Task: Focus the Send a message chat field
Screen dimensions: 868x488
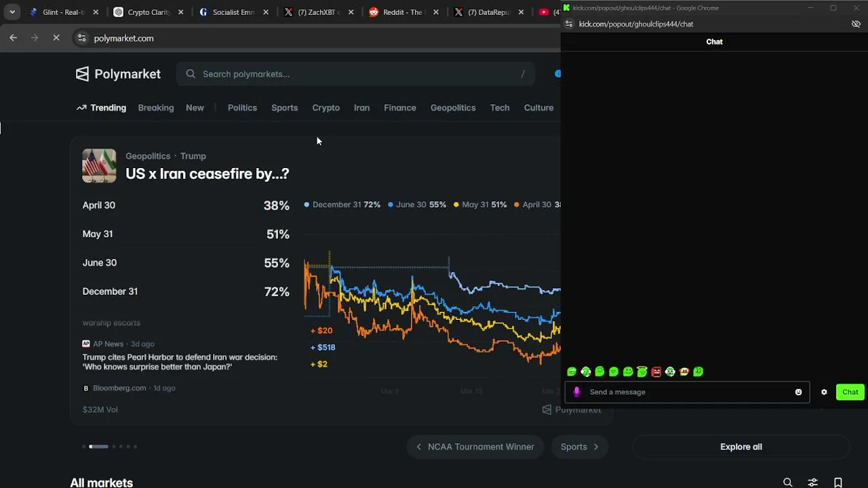Action: pyautogui.click(x=687, y=392)
